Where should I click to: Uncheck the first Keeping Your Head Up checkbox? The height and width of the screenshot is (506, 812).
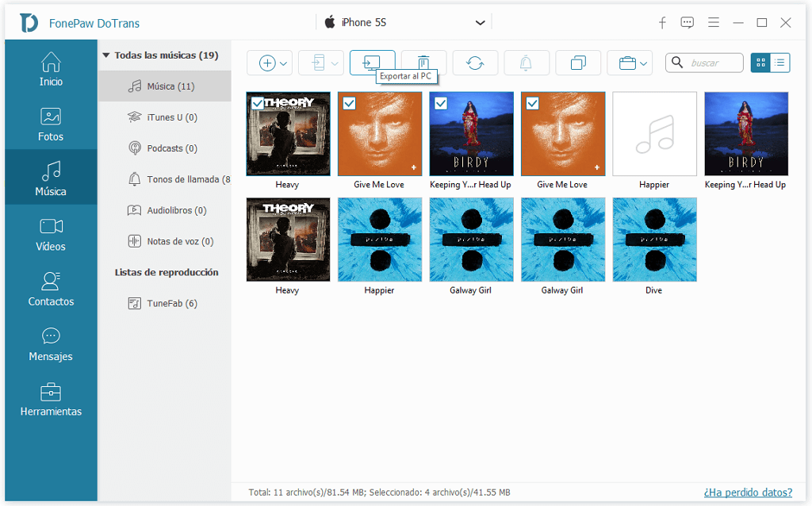[x=441, y=104]
